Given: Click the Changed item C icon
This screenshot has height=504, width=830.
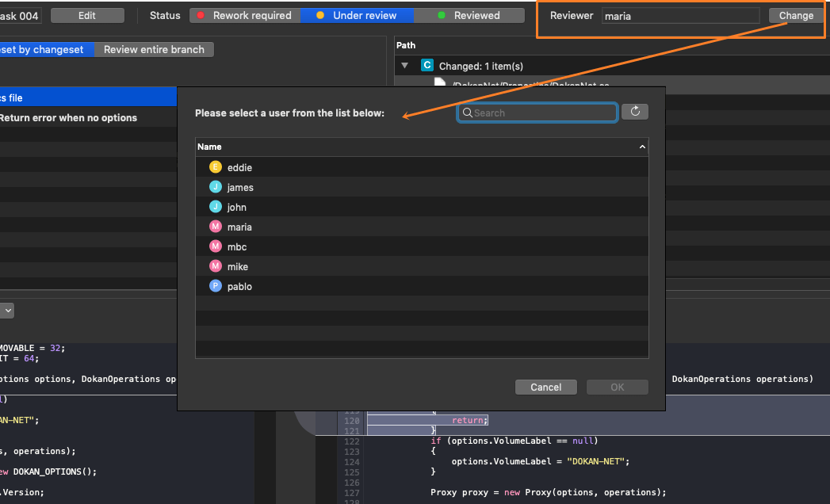Looking at the screenshot, I should tap(427, 65).
